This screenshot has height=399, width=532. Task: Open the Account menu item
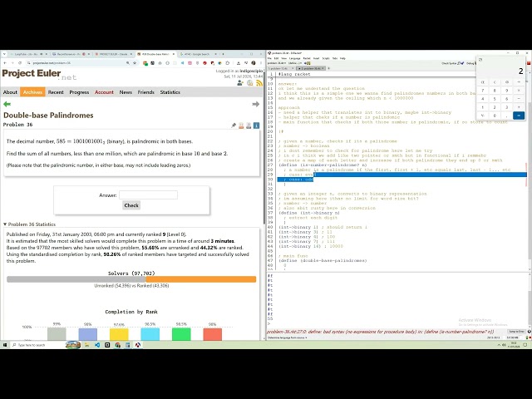[104, 92]
